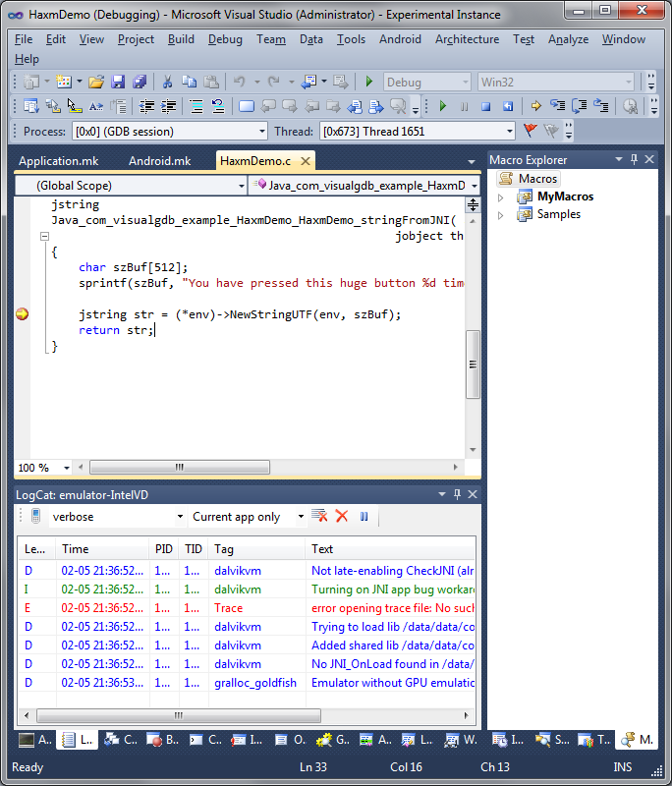Screen dimensions: 672x786
Task: Click the Text column header
Action: (390, 549)
